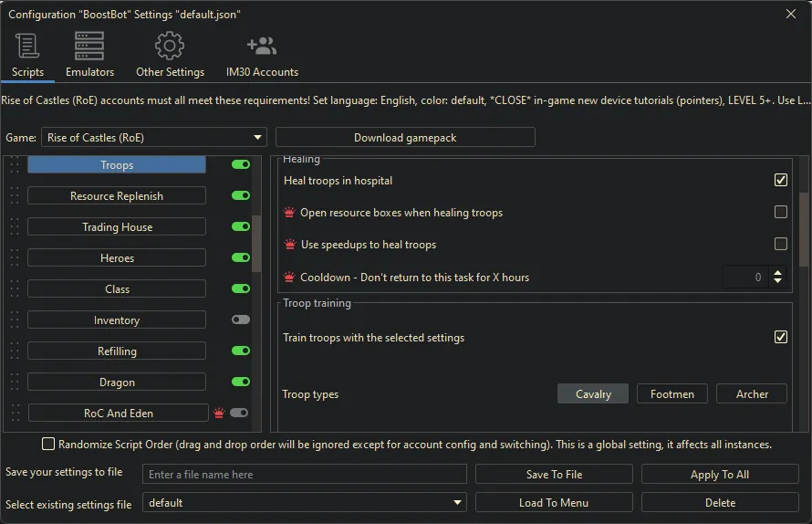This screenshot has width=812, height=524.
Task: Select the Inventory script entry
Action: [x=117, y=320]
